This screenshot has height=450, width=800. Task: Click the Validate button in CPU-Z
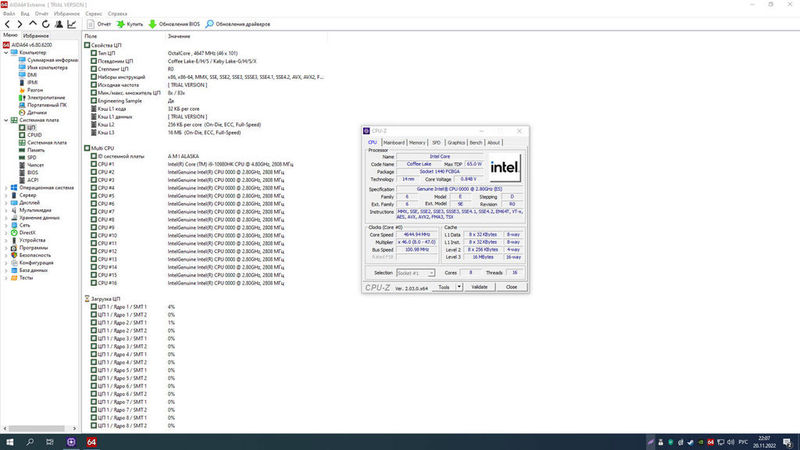(x=480, y=287)
